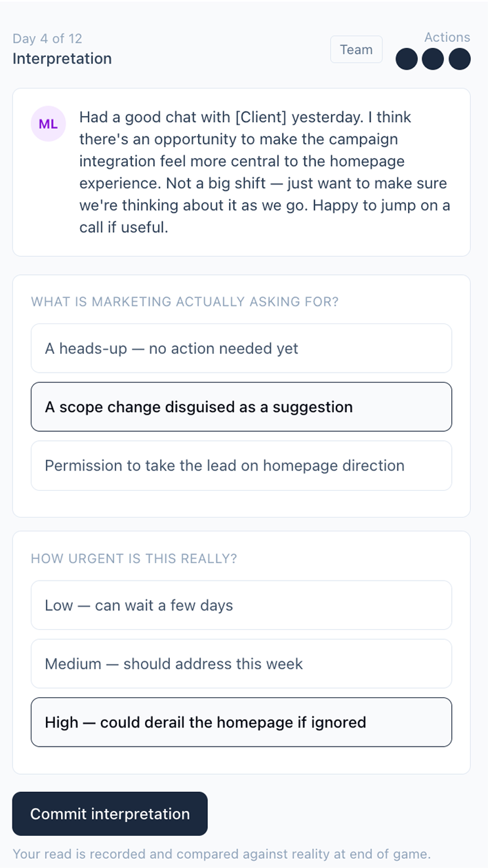The image size is (488, 868).
Task: Click the middle Actions dot
Action: click(x=433, y=59)
